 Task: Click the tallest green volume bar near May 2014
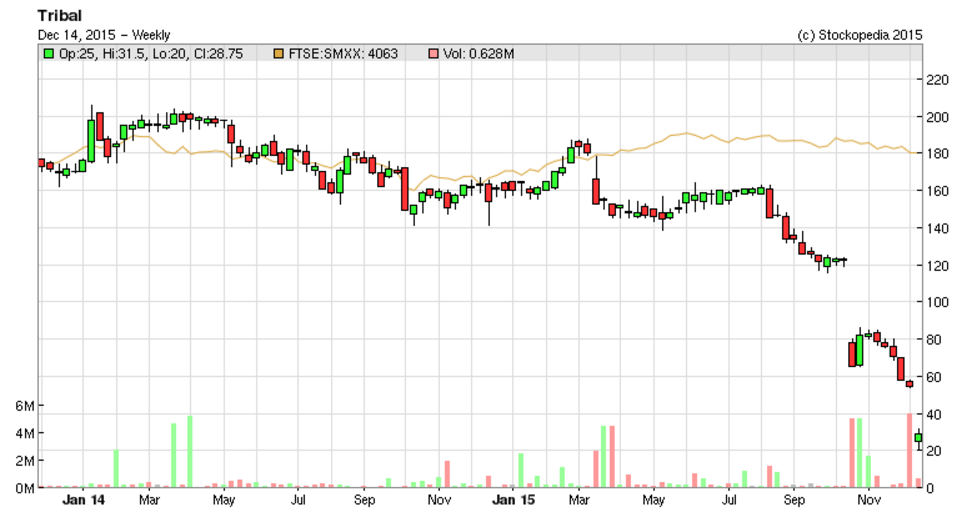pyautogui.click(x=190, y=451)
